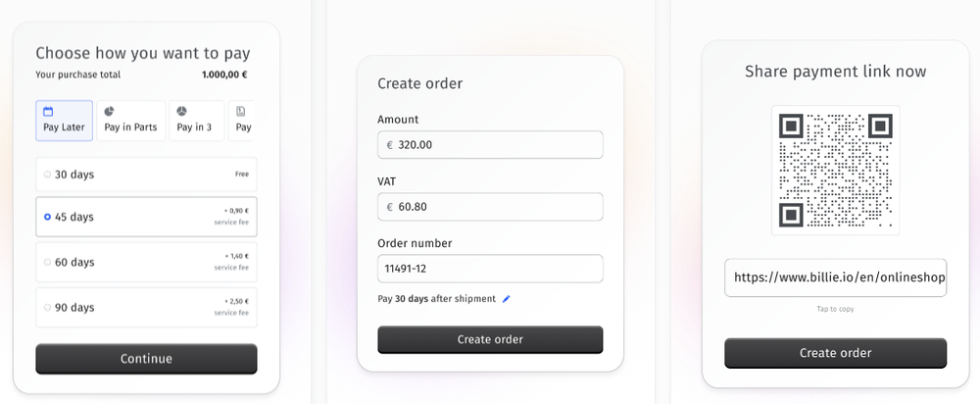Select the 30 days radio option
This screenshot has width=980, height=404.
point(47,175)
